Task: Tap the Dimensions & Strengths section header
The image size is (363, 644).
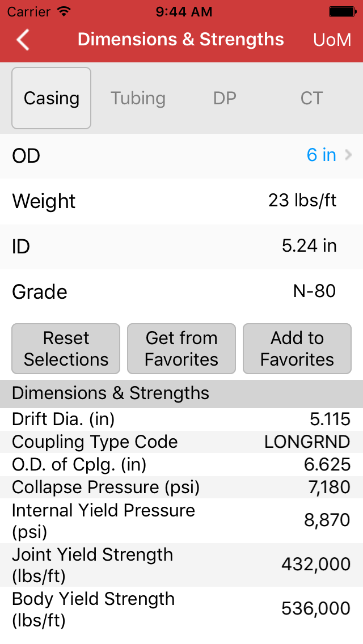Action: click(x=181, y=393)
